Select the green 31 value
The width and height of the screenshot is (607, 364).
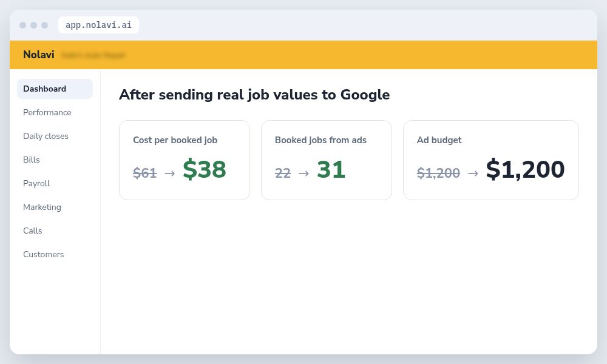point(331,169)
